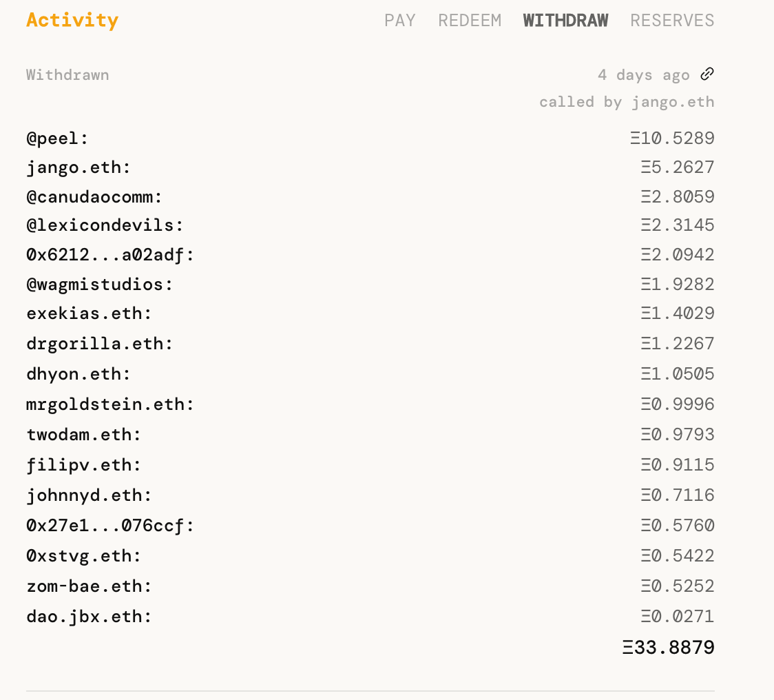Click the transaction link icon
Screen dimensions: 774x700
[x=707, y=74]
